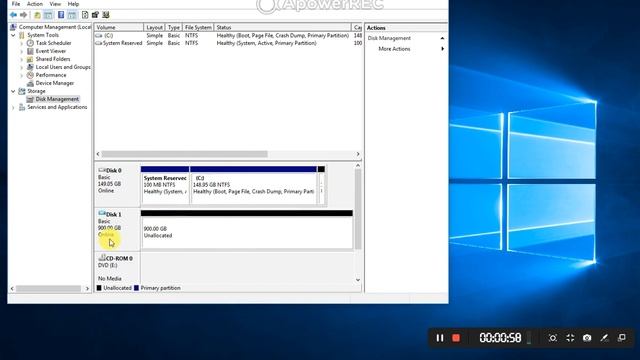
Task: Open the ApowerREC annotation pen tool
Action: pyautogui.click(x=604, y=338)
